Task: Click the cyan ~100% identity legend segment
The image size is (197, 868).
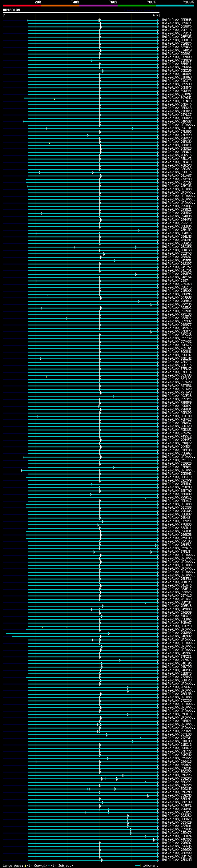Action: tap(175, 6)
